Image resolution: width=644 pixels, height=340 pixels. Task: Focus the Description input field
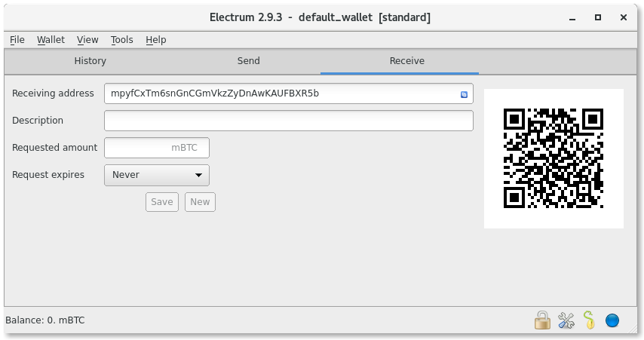[289, 121]
